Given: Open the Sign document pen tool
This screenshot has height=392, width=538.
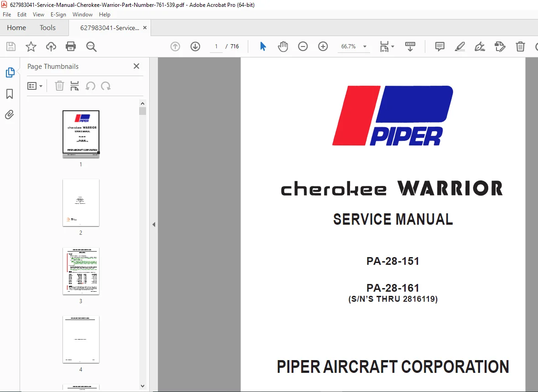Looking at the screenshot, I should click(x=480, y=46).
